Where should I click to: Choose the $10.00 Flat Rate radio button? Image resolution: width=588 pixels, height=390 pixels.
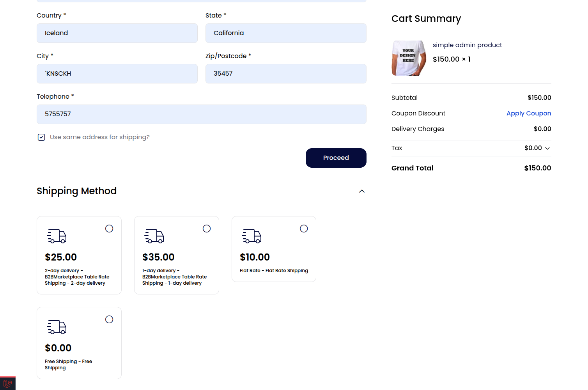coord(304,229)
